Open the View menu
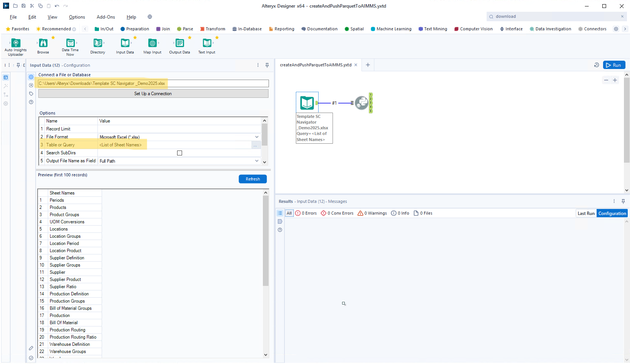The image size is (630, 364). (52, 17)
